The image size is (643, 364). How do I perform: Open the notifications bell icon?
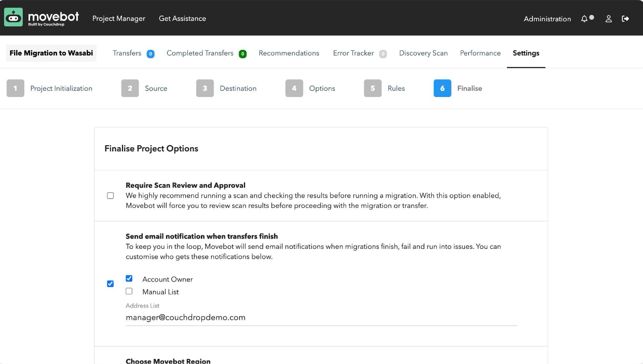tap(584, 19)
